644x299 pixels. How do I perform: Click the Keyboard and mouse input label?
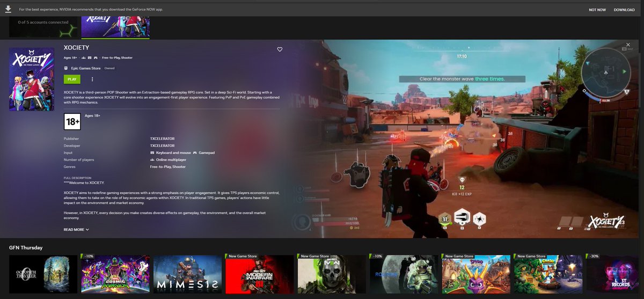[x=173, y=152]
